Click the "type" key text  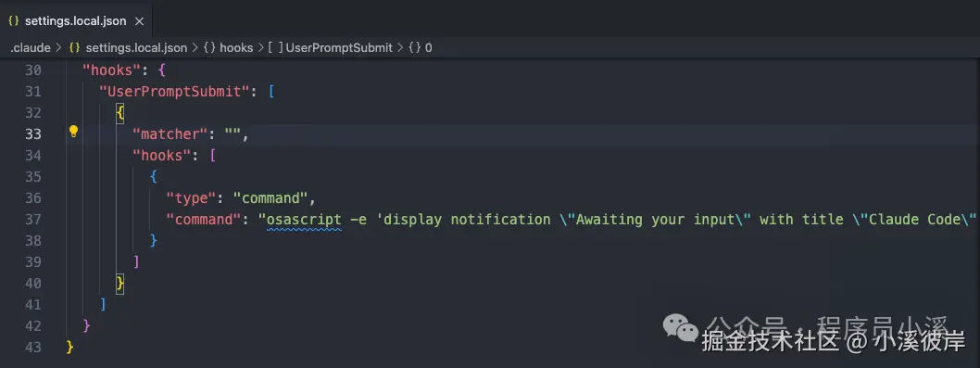(191, 197)
